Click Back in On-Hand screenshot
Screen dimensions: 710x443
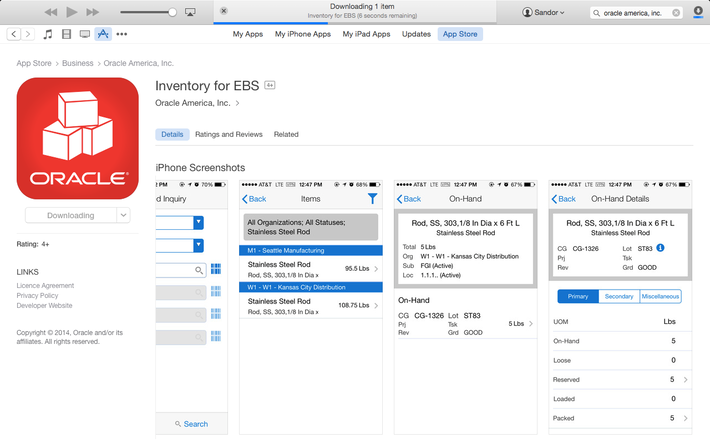coord(408,199)
